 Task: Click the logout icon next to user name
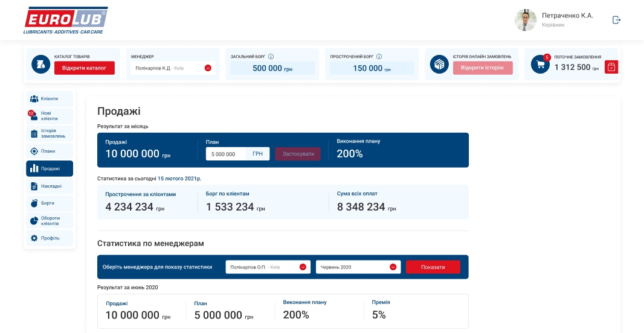coord(616,20)
